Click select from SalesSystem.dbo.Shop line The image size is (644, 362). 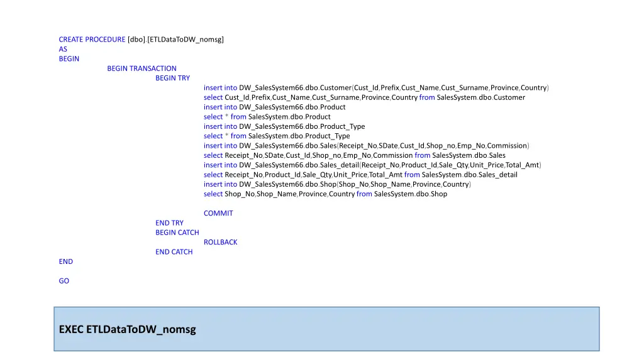click(x=325, y=194)
